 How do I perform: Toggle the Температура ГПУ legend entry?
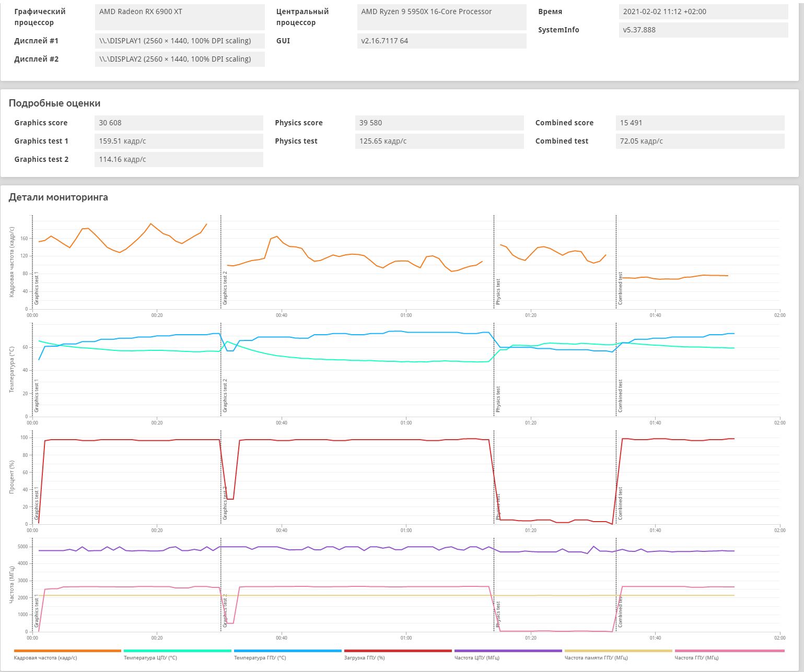pos(260,658)
